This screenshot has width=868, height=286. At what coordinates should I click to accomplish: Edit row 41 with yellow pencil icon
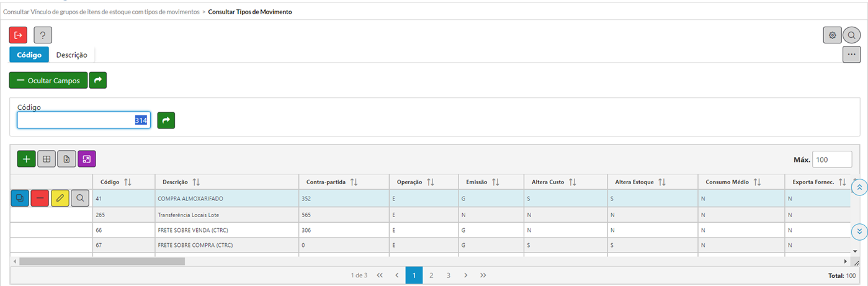click(x=60, y=198)
